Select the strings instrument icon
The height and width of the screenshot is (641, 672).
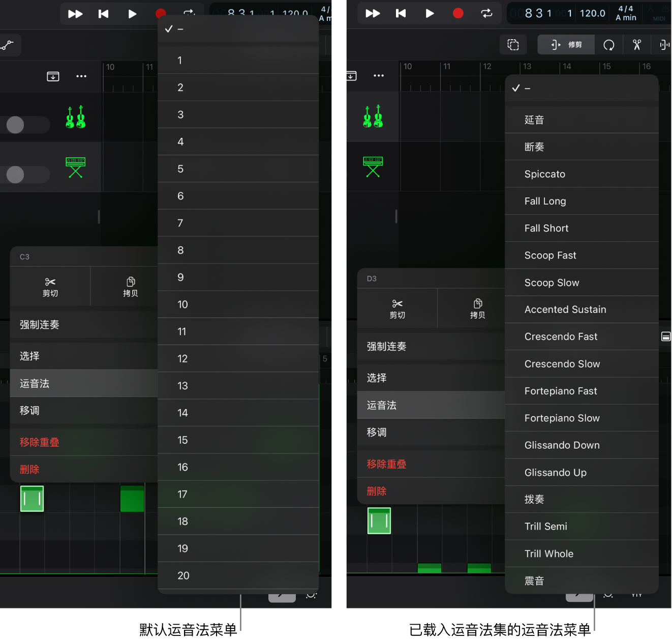coord(75,117)
